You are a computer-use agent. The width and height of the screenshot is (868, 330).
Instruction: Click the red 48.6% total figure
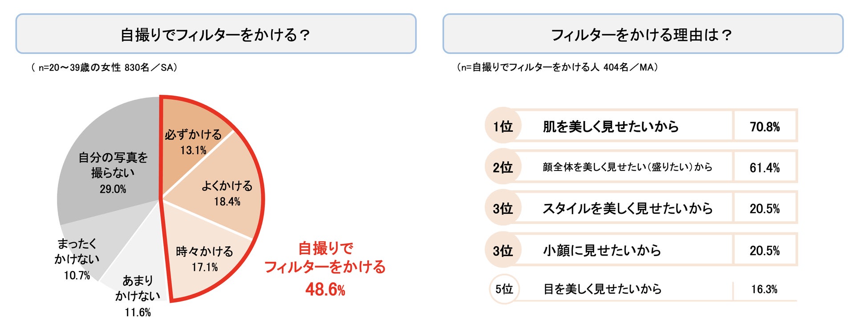[x=325, y=290]
